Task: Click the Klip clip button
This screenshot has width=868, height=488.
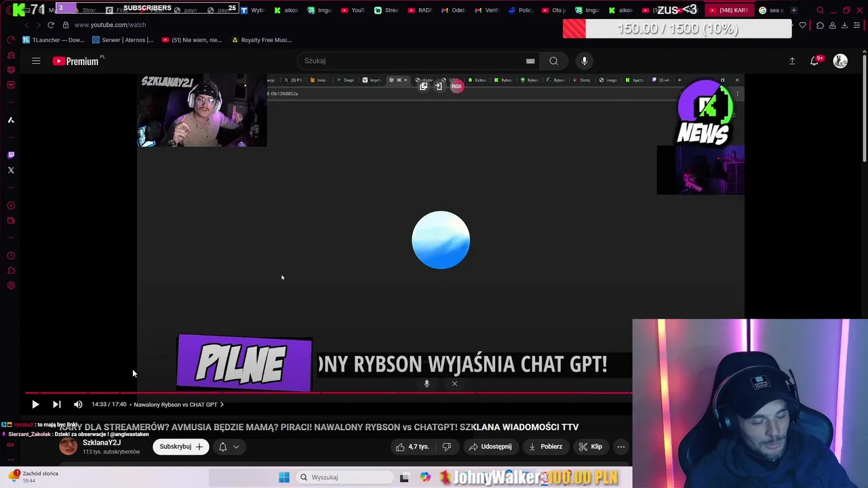Action: [590, 447]
